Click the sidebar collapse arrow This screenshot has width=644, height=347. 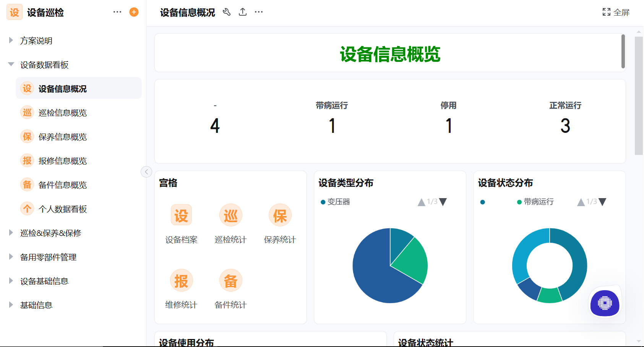pyautogui.click(x=146, y=172)
